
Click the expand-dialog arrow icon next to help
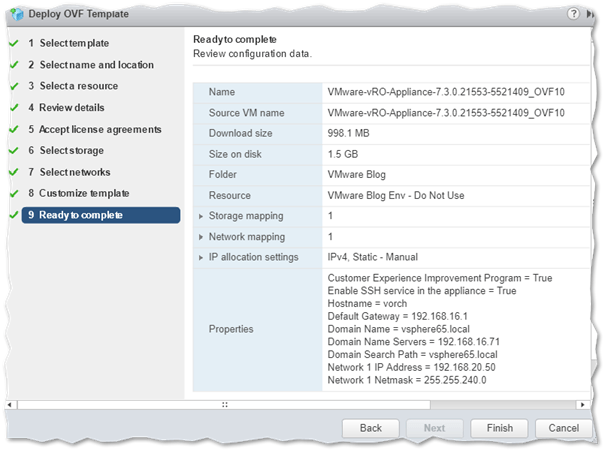pos(590,14)
